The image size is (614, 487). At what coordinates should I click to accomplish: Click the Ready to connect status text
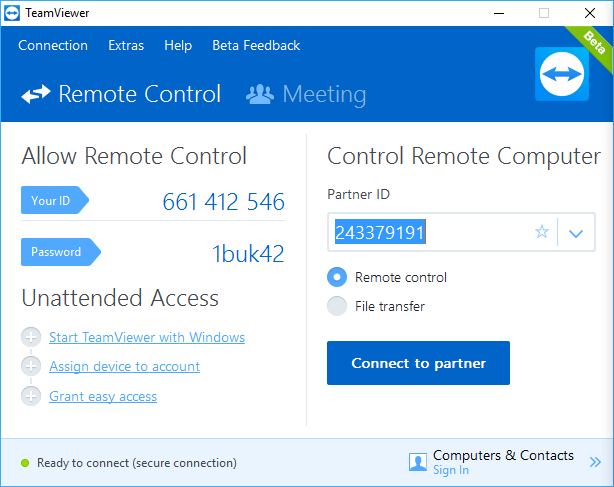click(x=137, y=463)
